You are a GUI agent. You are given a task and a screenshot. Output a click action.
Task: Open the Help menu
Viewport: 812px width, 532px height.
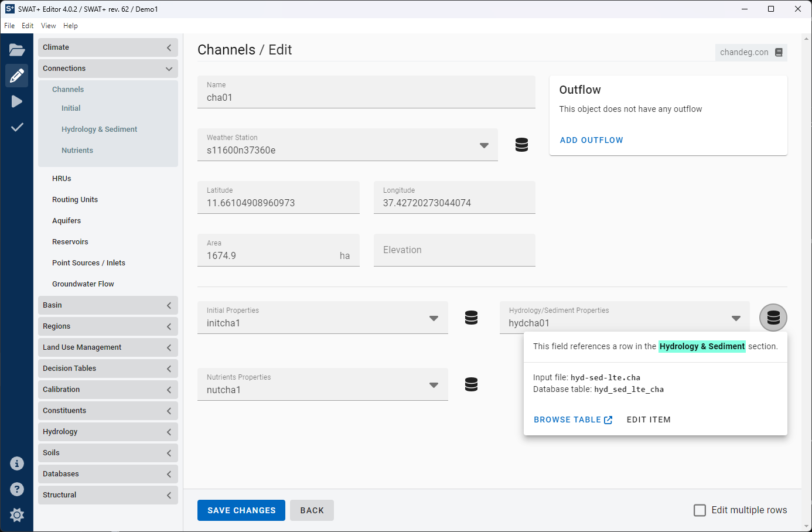coord(71,26)
